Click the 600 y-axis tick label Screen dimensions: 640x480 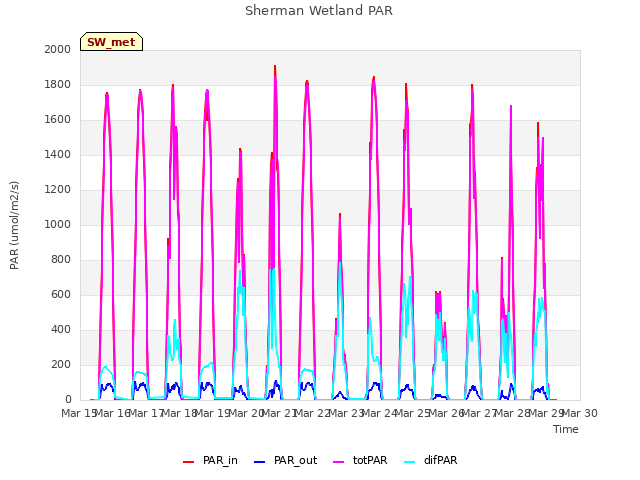click(61, 294)
